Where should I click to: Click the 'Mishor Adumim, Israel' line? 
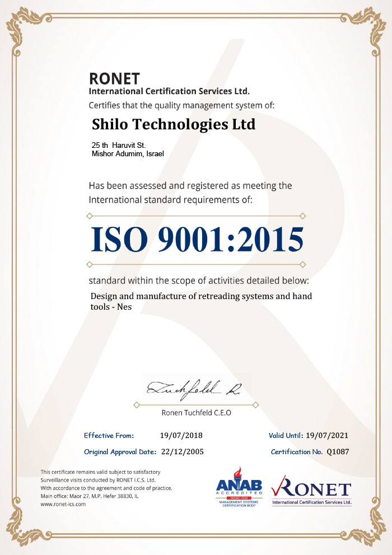coord(128,153)
